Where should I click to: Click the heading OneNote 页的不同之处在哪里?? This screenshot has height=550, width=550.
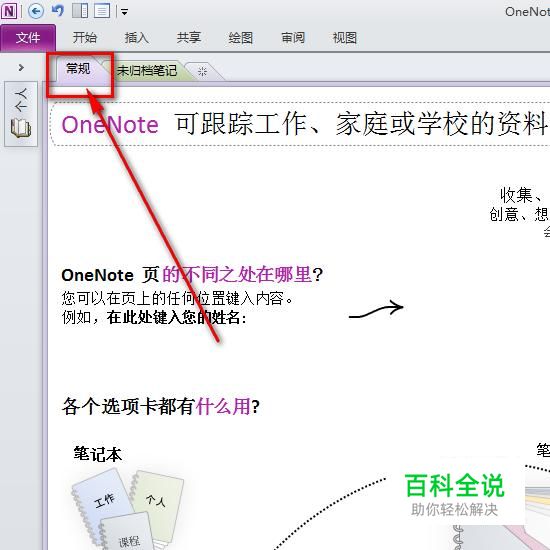pos(192,275)
